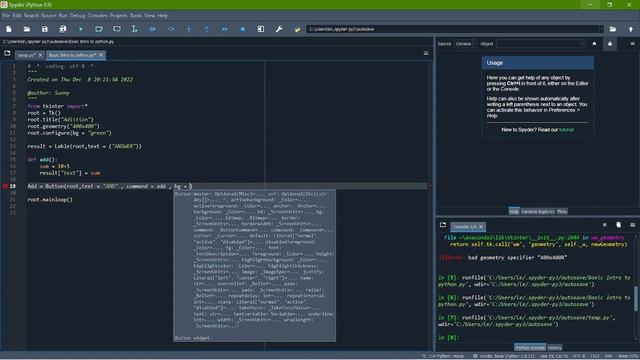Continue execution until next breakpoint
This screenshot has width=640, height=360.
click(224, 29)
